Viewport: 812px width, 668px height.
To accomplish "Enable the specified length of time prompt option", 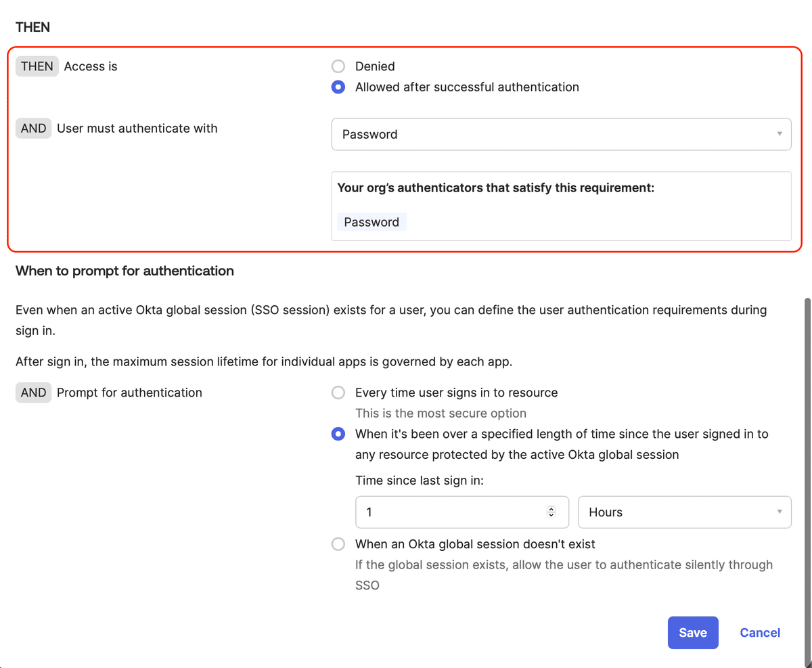I will [x=338, y=434].
